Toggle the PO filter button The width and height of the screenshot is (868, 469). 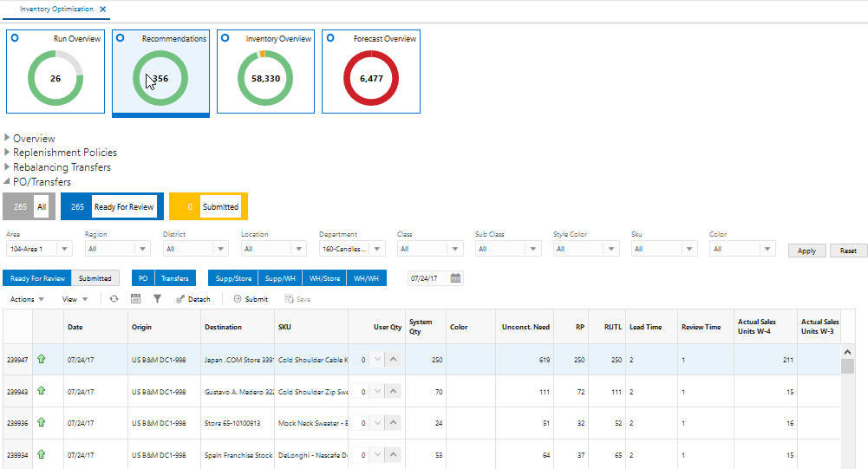143,278
